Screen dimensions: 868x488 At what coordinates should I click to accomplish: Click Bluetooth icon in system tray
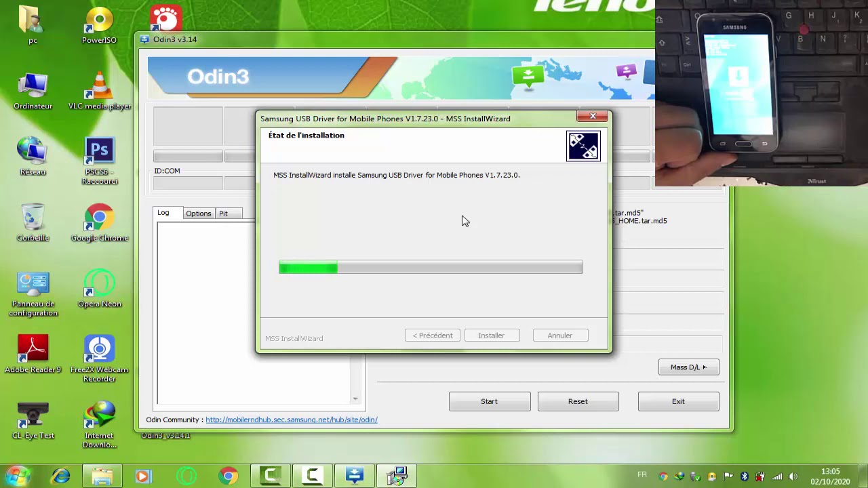point(744,476)
